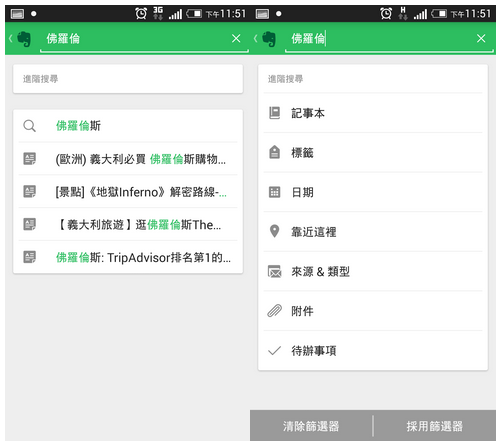Tap note icon beside (歐洲) 義大利必買
The height and width of the screenshot is (448, 503).
pos(29,159)
